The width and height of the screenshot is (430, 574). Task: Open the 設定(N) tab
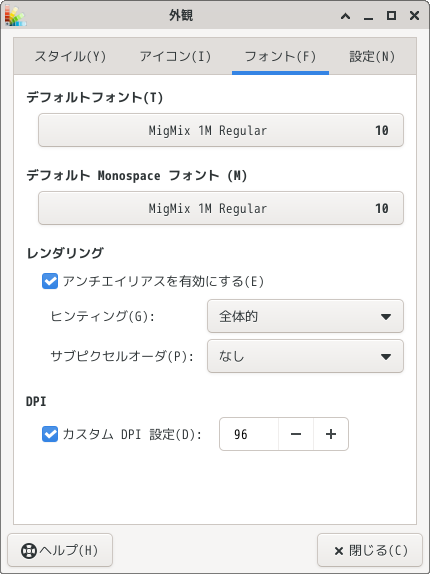click(x=372, y=57)
